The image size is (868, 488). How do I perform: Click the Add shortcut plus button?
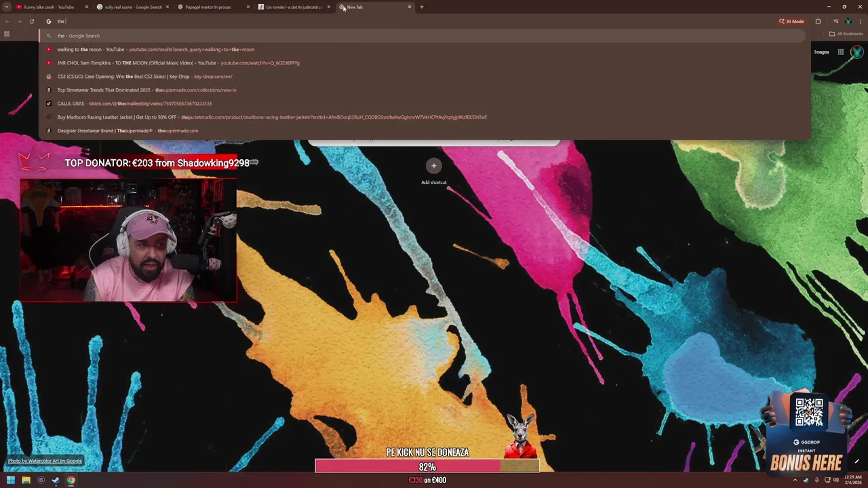click(434, 165)
